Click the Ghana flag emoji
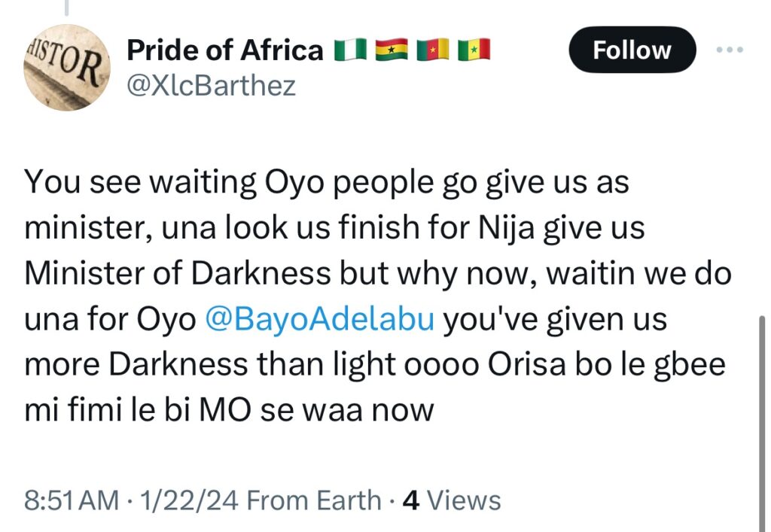771x532 pixels. 391,50
